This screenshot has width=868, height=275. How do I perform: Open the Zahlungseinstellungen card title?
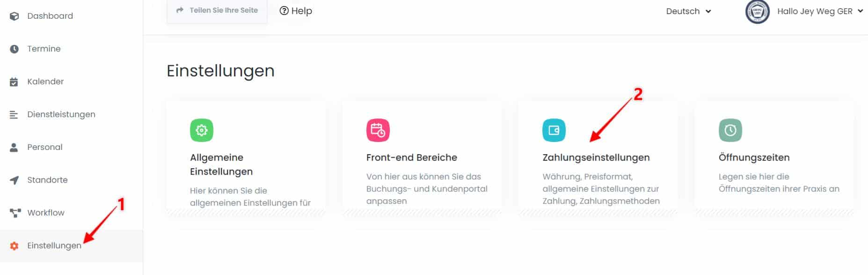[x=596, y=157]
